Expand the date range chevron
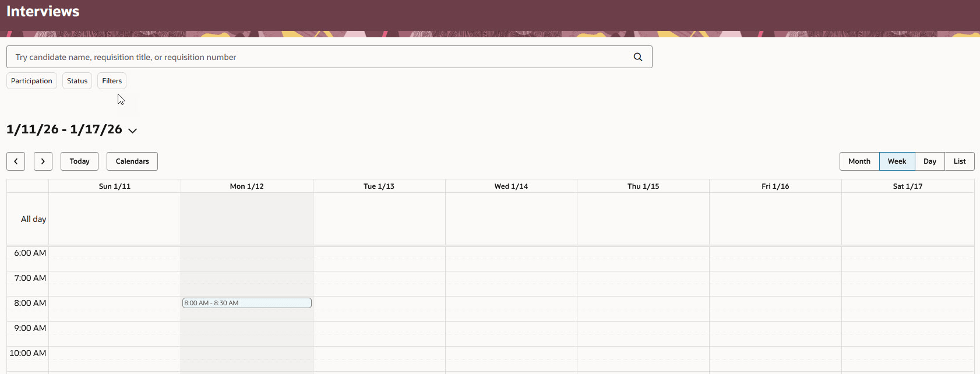980x374 pixels. (133, 130)
